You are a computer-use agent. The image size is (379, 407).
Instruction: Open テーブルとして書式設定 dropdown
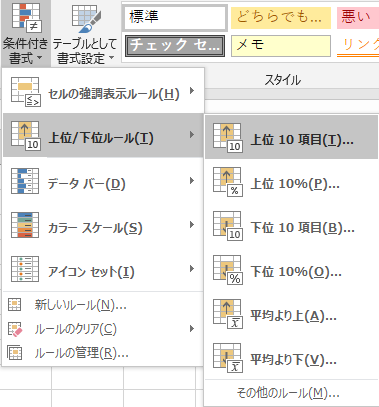(85, 33)
